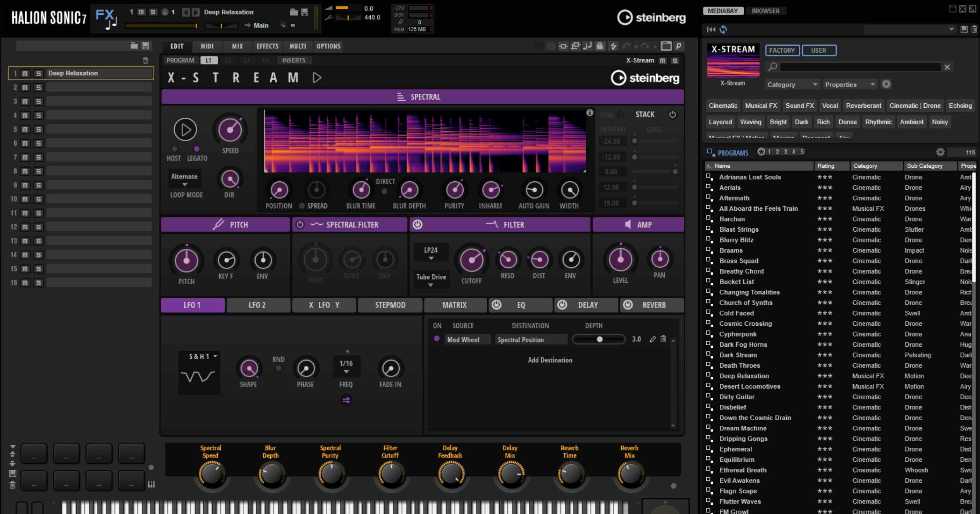This screenshot has width=980, height=514.
Task: Save program via floppy disk icon in header
Action: click(x=305, y=12)
